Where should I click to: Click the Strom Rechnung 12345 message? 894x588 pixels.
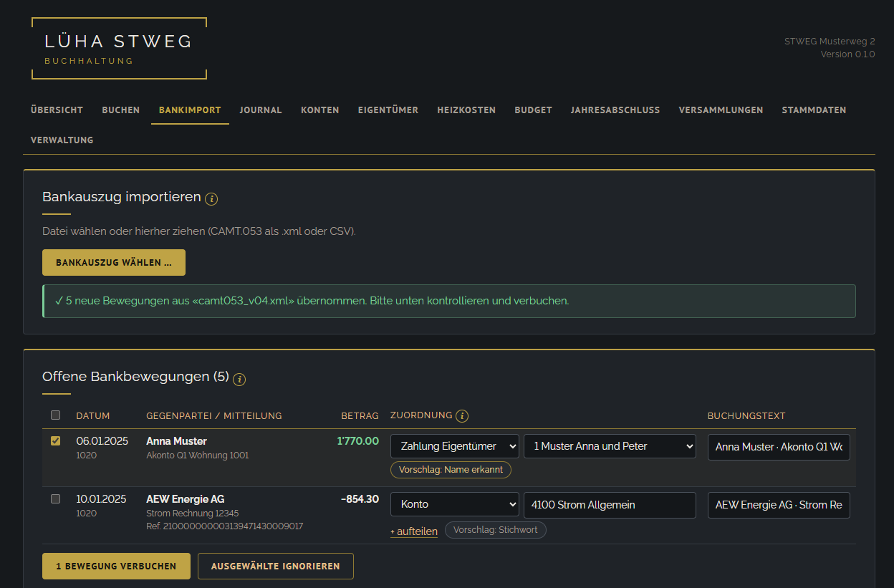click(x=193, y=514)
